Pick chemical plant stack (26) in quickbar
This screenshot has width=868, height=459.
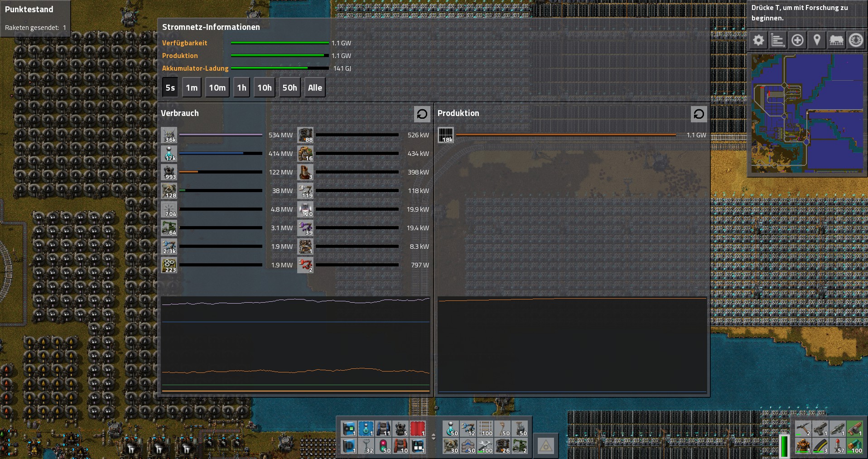[502, 446]
